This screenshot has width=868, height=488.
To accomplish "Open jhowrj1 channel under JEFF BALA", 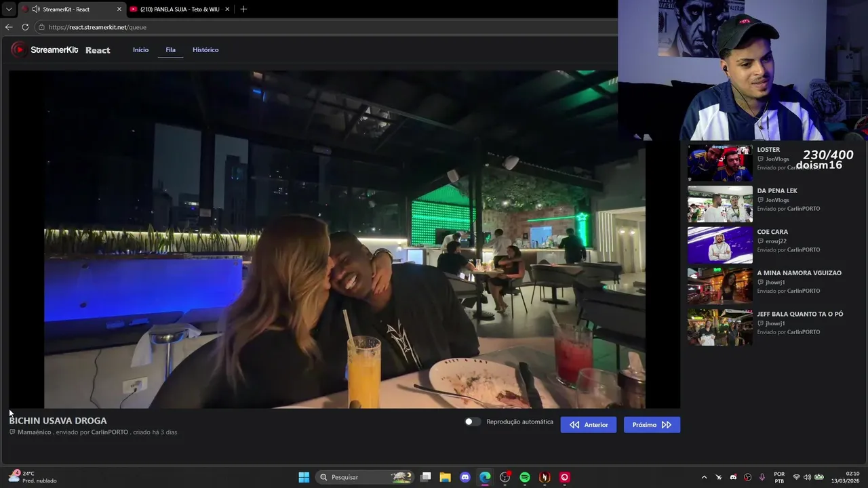I will pyautogui.click(x=775, y=324).
